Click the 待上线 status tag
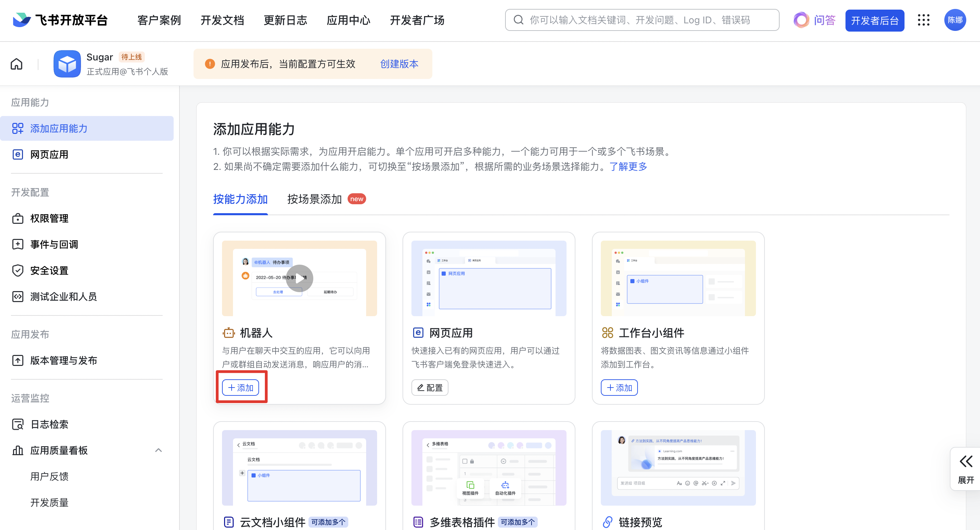 pyautogui.click(x=131, y=57)
